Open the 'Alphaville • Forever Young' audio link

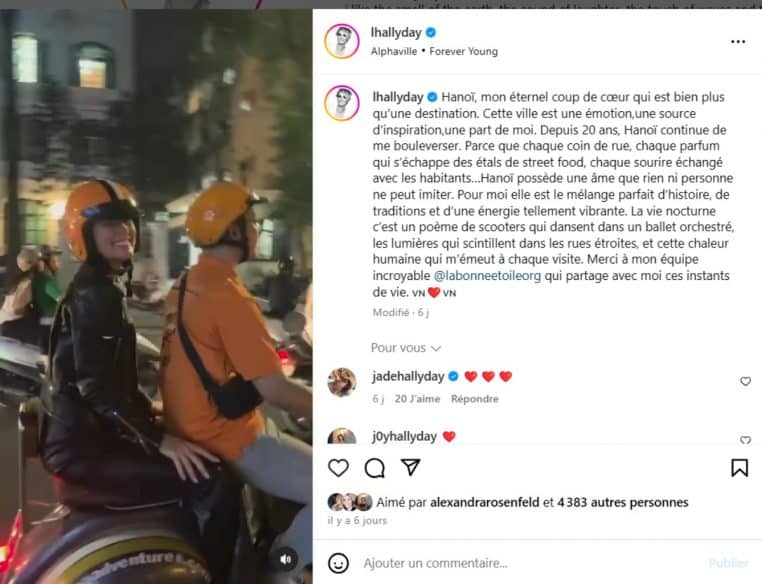point(434,52)
